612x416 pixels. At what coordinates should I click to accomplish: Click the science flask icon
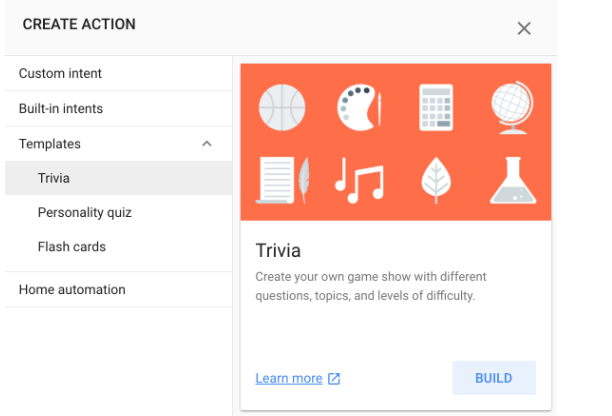[513, 180]
